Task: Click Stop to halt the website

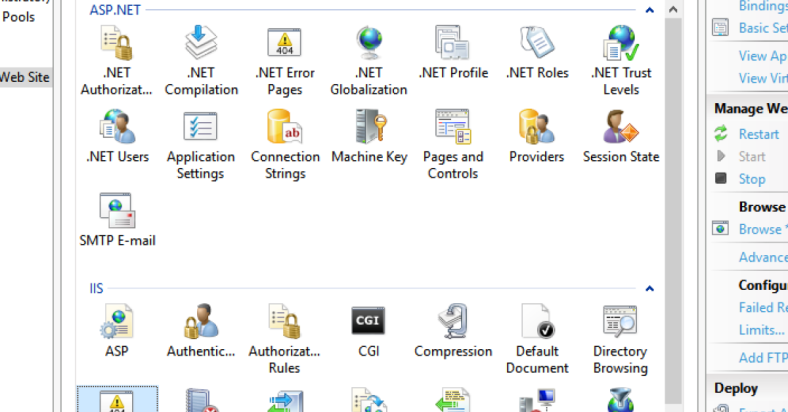Action: [x=751, y=179]
